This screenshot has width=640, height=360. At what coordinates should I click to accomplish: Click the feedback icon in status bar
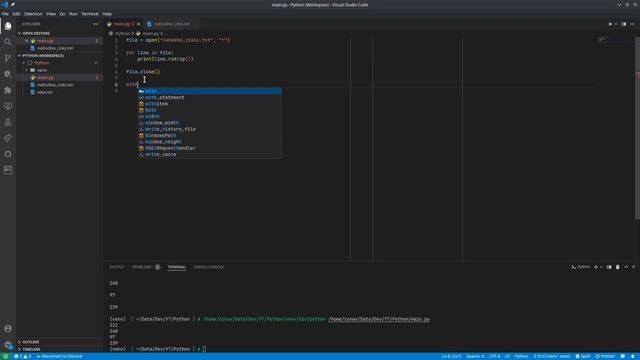[623, 356]
